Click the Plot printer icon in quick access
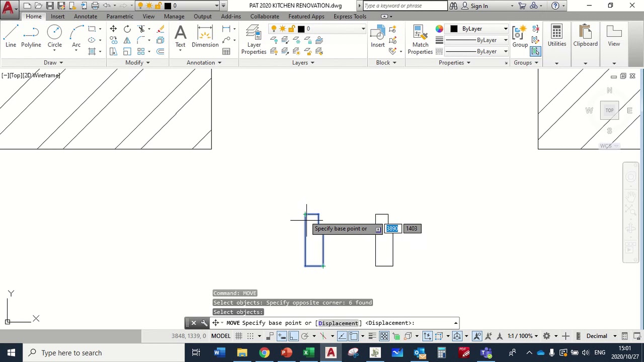Screen dimensions: 644x362 point(95,6)
